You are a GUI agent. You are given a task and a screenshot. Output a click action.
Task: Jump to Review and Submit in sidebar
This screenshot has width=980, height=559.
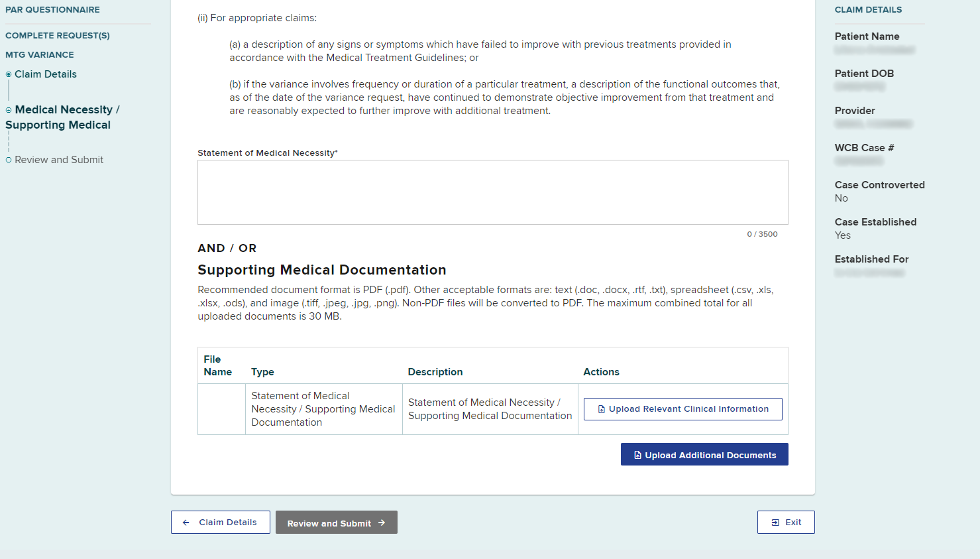(59, 160)
